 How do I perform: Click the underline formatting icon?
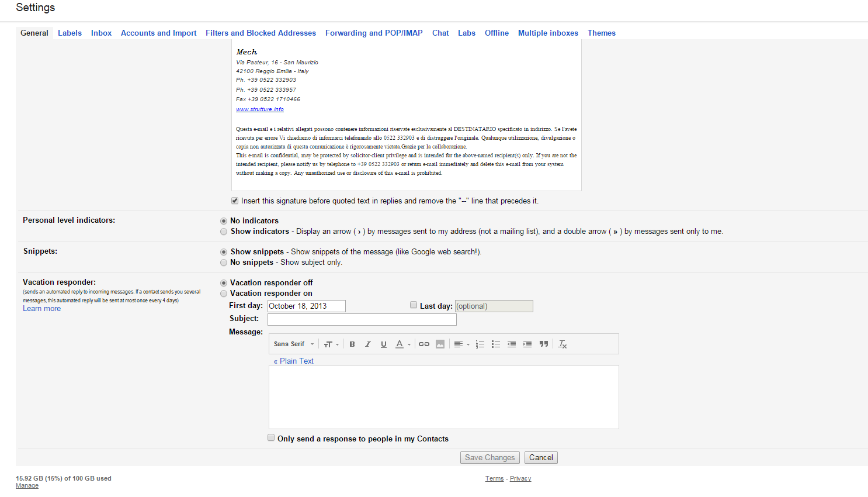coord(384,344)
